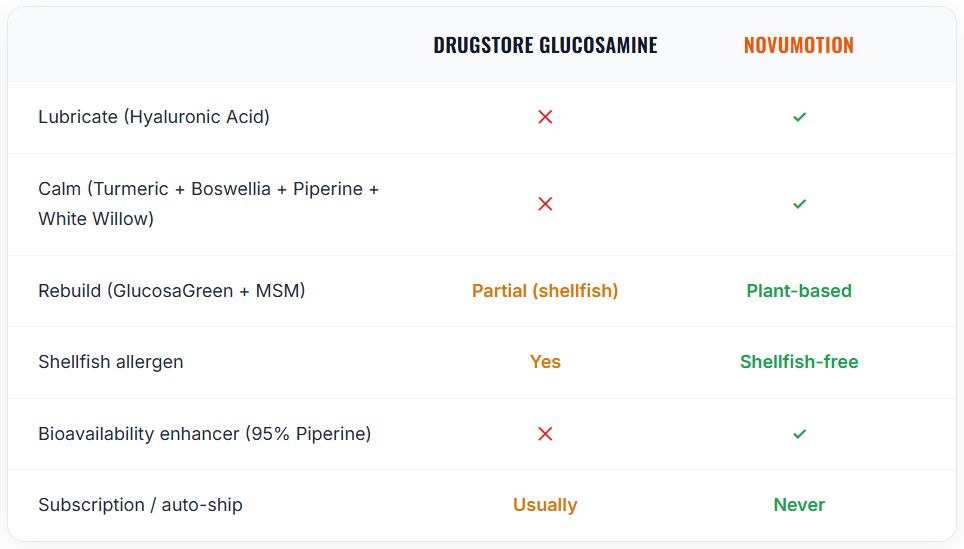Click the red X in Lubricate row

click(x=545, y=117)
